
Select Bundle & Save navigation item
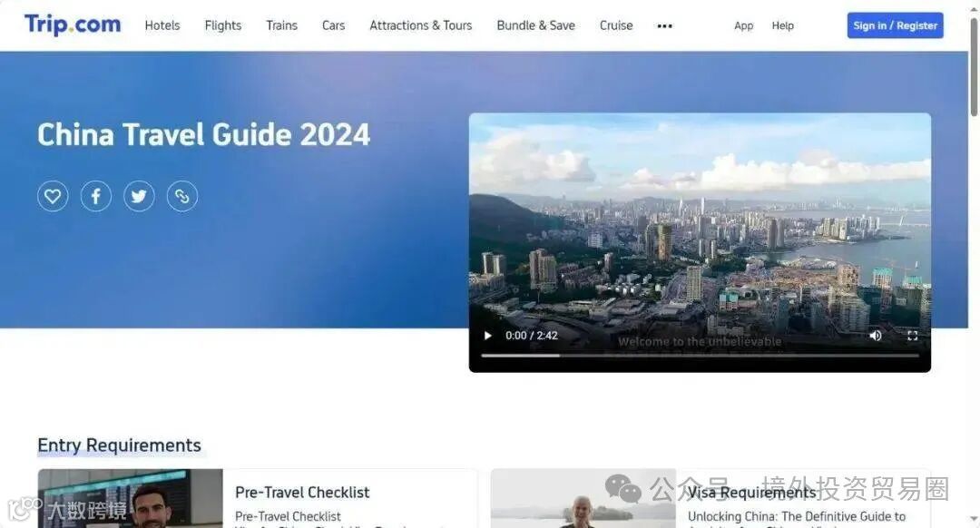click(x=535, y=25)
